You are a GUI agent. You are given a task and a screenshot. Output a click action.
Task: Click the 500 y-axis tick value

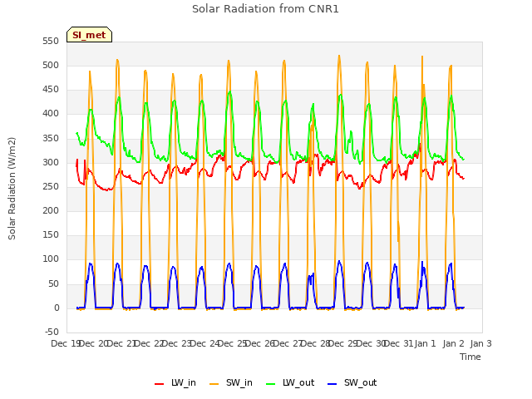[51, 66]
